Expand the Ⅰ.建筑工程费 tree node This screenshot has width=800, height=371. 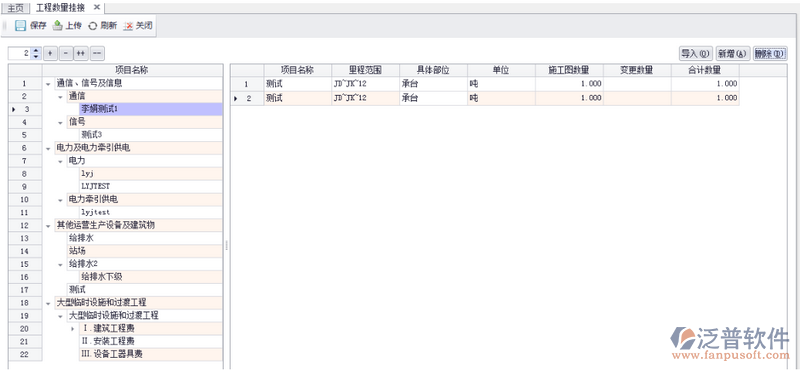pyautogui.click(x=73, y=329)
